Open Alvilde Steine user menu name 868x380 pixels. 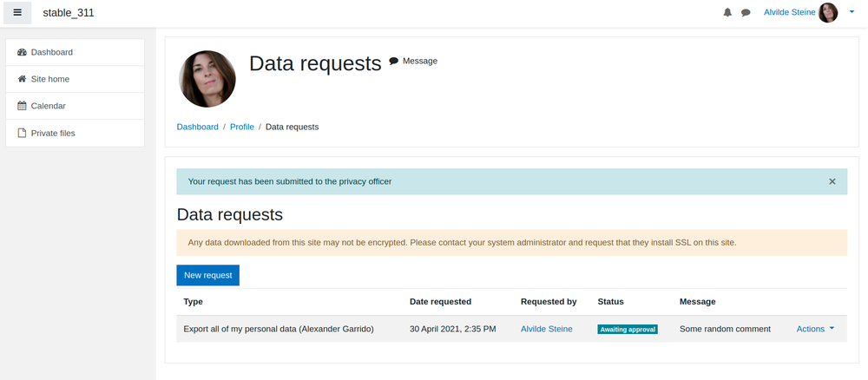(x=789, y=12)
